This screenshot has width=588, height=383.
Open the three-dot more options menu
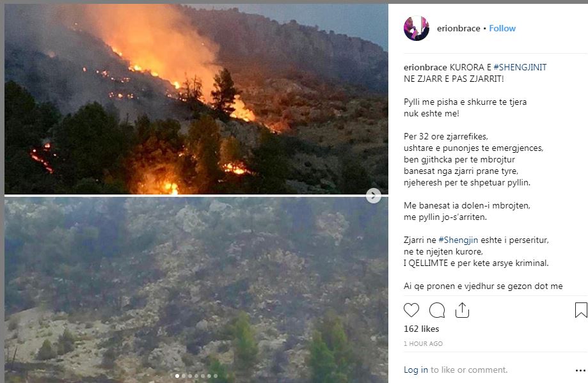[x=580, y=370]
